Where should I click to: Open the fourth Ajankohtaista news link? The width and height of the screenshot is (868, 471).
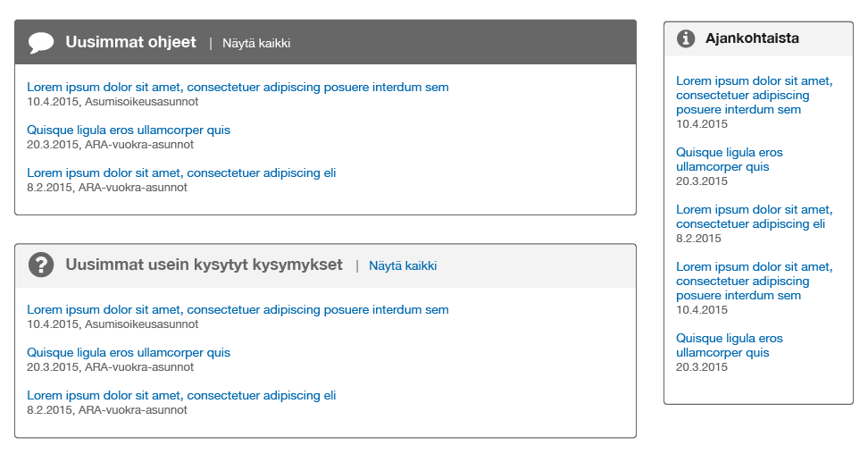pos(754,281)
